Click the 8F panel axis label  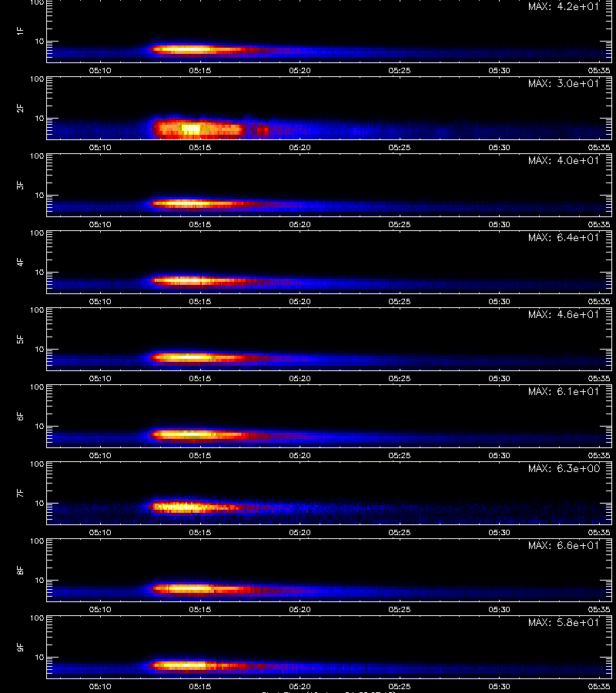point(20,570)
